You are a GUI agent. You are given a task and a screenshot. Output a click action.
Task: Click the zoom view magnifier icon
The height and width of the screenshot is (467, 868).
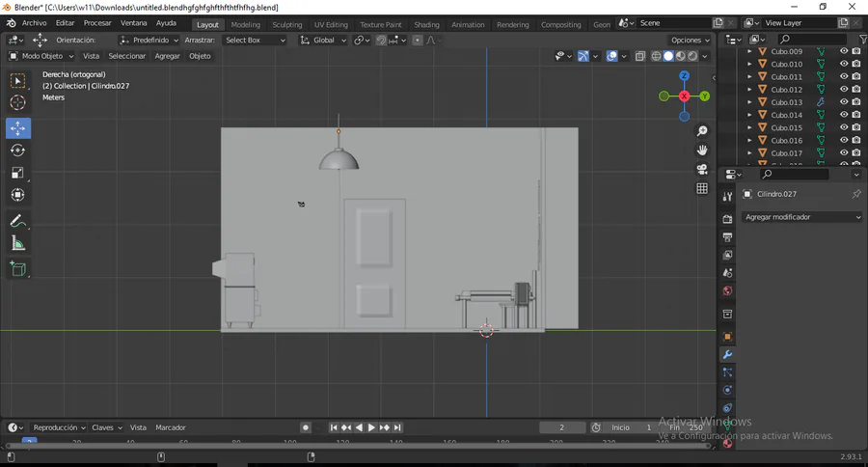click(x=702, y=130)
